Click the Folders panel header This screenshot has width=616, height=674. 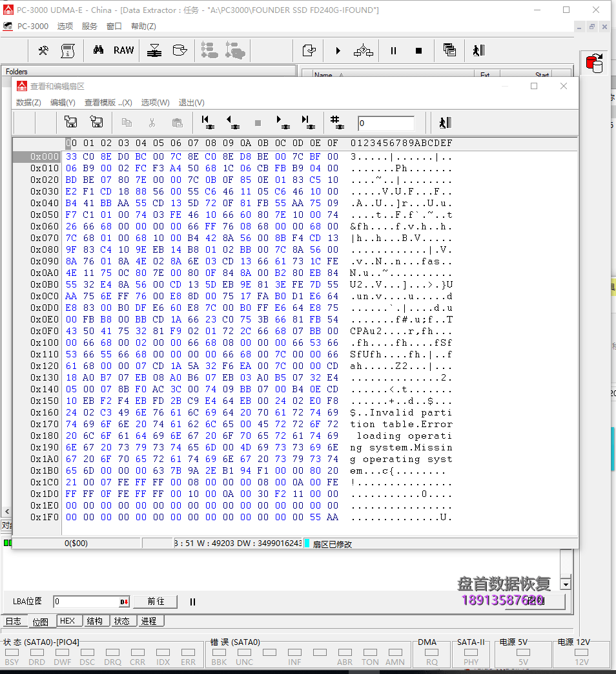[149, 71]
